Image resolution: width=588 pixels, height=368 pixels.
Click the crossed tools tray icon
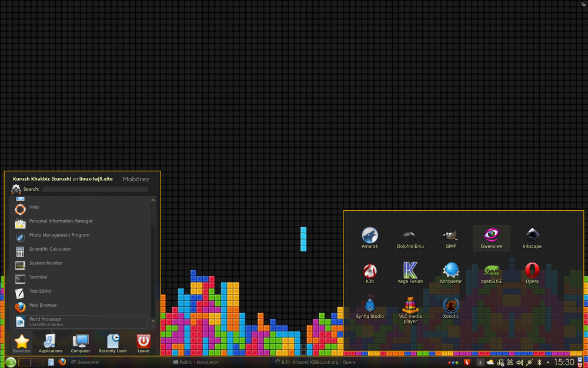click(x=510, y=362)
